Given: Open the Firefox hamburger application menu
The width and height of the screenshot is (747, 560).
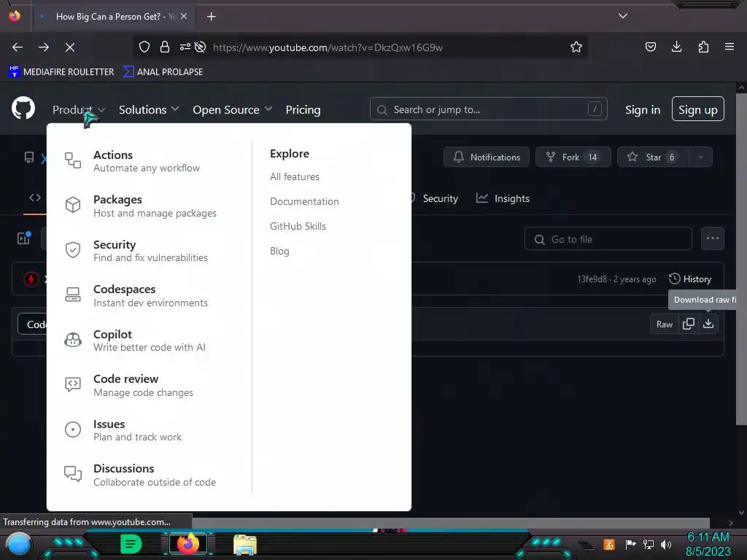Looking at the screenshot, I should point(729,47).
